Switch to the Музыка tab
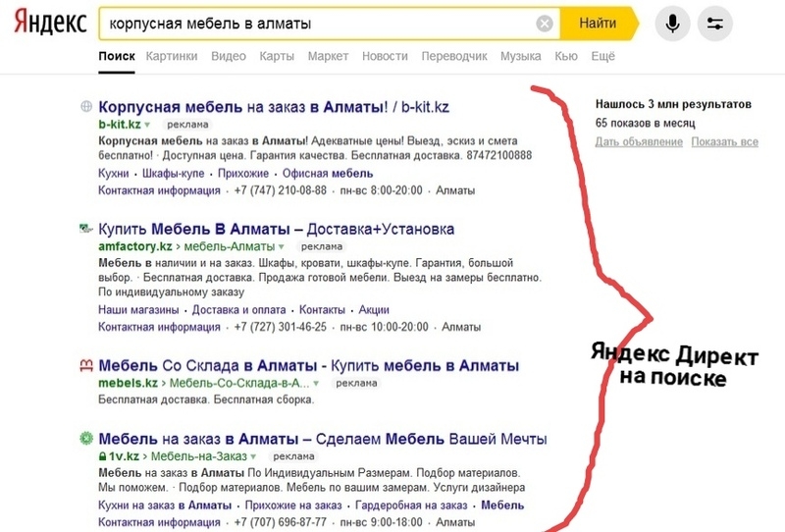This screenshot has height=532, width=785. pos(521,56)
